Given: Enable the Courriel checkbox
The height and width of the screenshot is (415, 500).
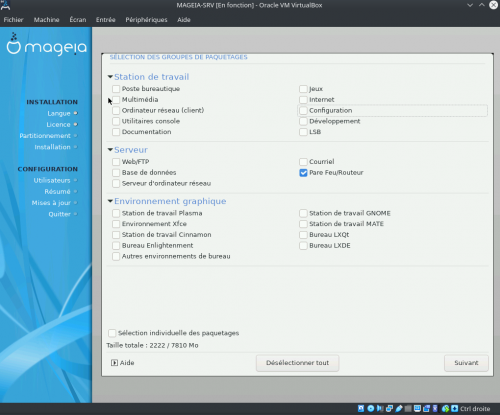Looking at the screenshot, I should click(303, 162).
